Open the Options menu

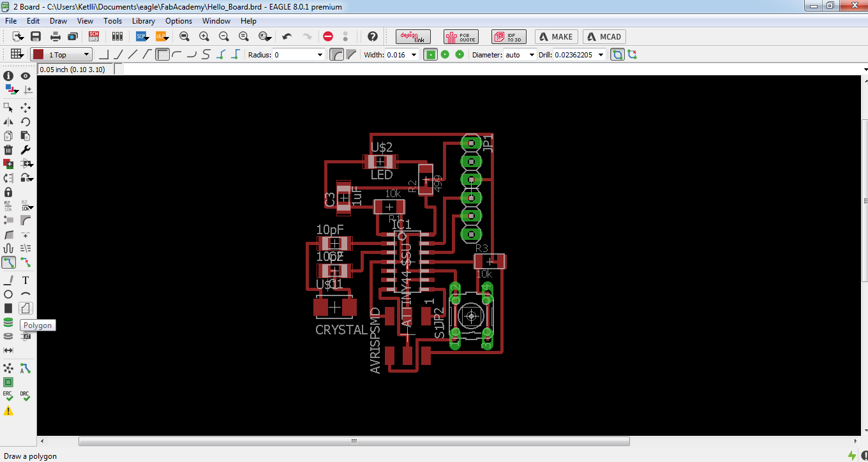click(179, 21)
